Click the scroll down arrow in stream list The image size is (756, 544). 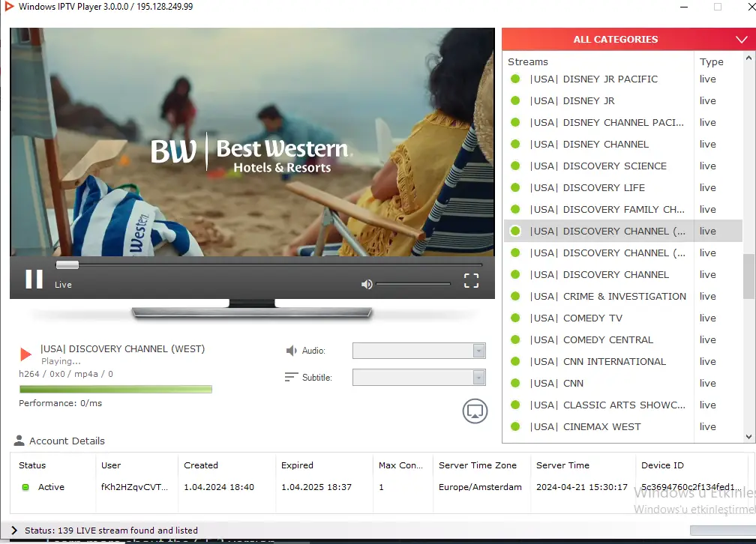tap(748, 437)
